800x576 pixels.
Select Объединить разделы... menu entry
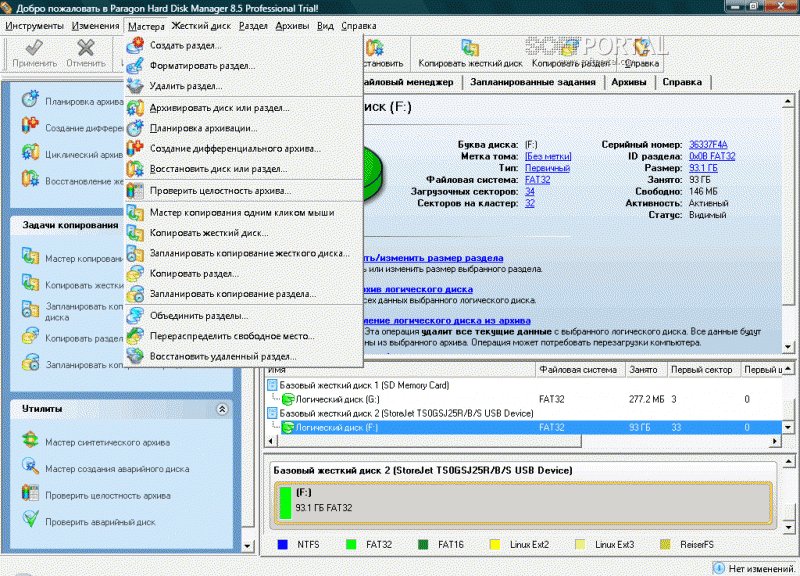(199, 316)
